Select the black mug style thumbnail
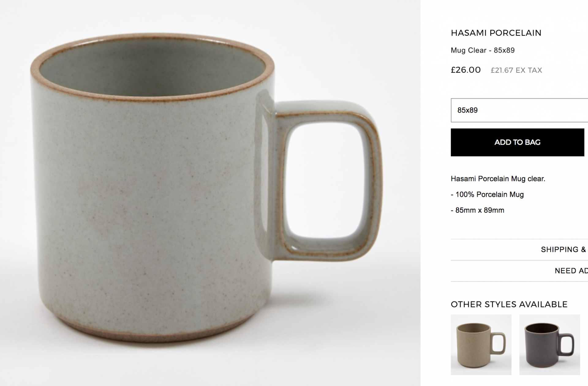The height and width of the screenshot is (386, 588). (x=549, y=345)
